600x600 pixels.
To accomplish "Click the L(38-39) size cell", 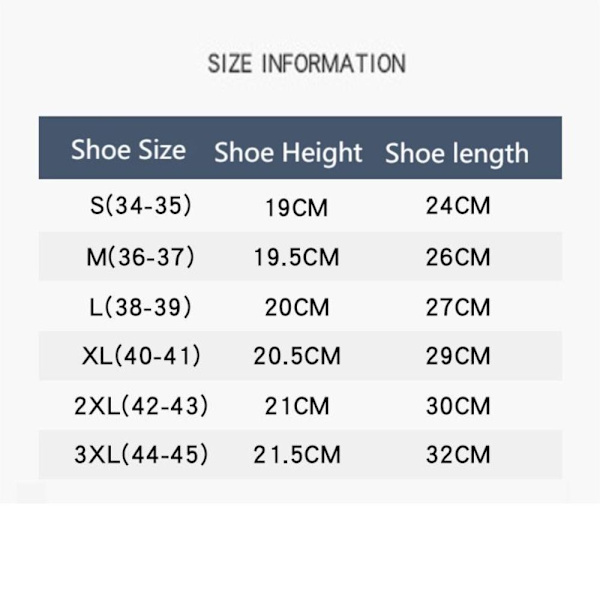I will [140, 306].
